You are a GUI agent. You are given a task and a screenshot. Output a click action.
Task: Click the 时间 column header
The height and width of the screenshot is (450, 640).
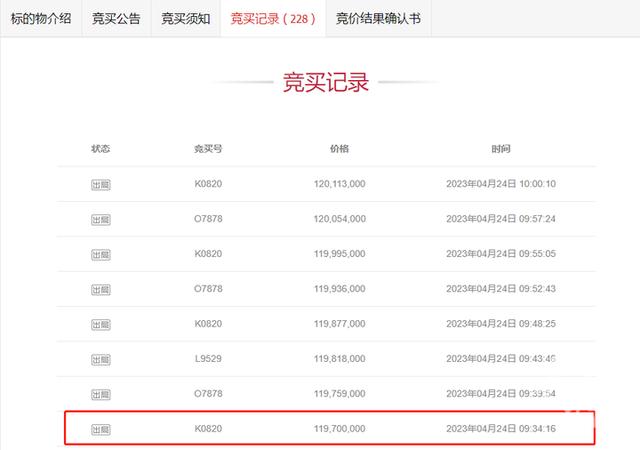500,149
